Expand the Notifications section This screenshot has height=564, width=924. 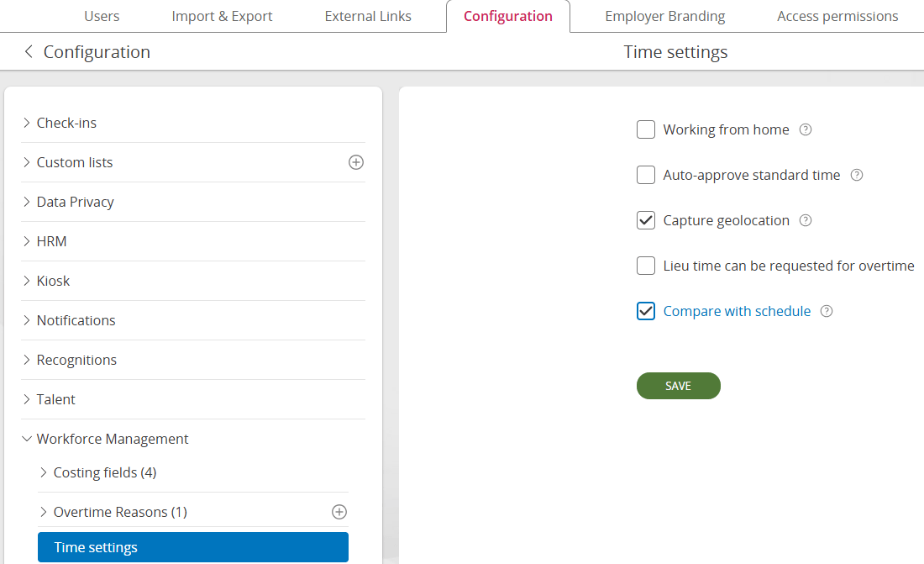click(x=76, y=320)
